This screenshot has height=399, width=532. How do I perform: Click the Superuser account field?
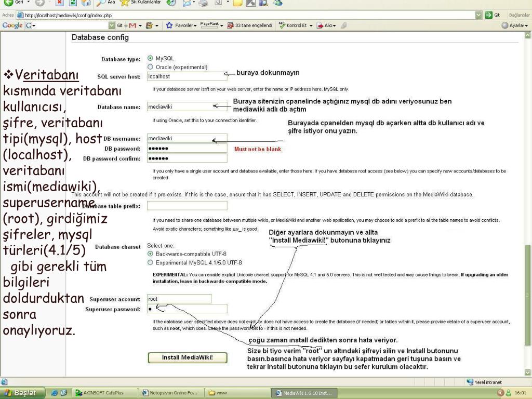click(x=179, y=299)
